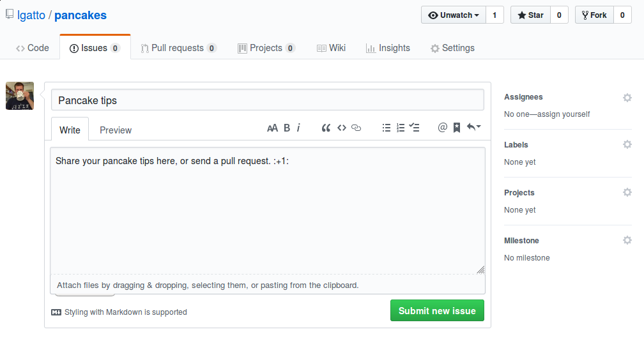View stargazers count 0
644x341 pixels.
pyautogui.click(x=559, y=15)
